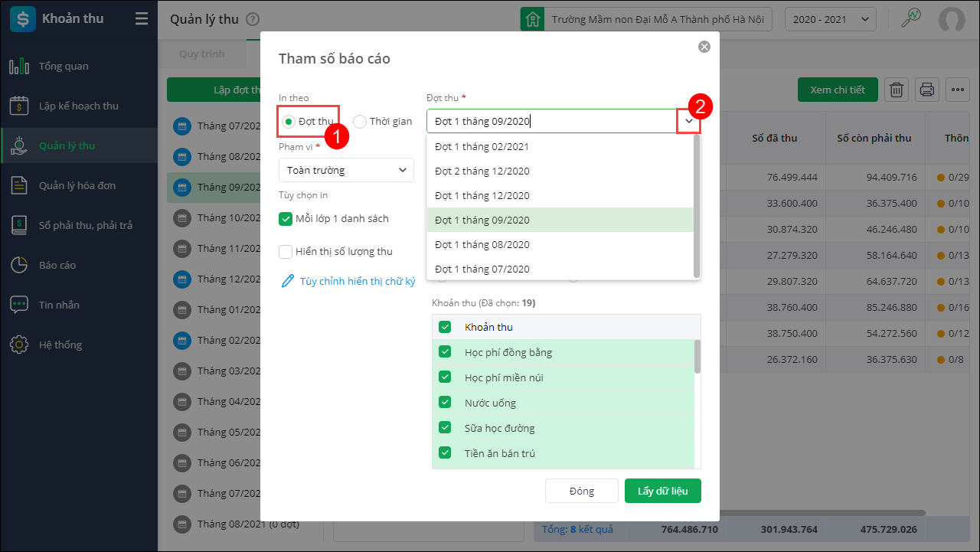
Task: Open Tùy chỉnh hiển thị chữ ký link
Action: (x=357, y=282)
